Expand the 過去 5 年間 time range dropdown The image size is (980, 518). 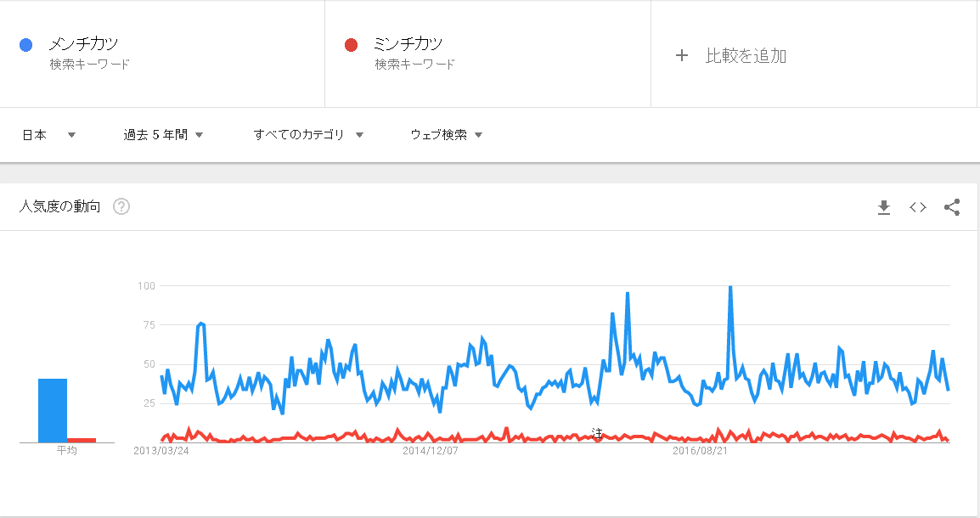point(163,135)
